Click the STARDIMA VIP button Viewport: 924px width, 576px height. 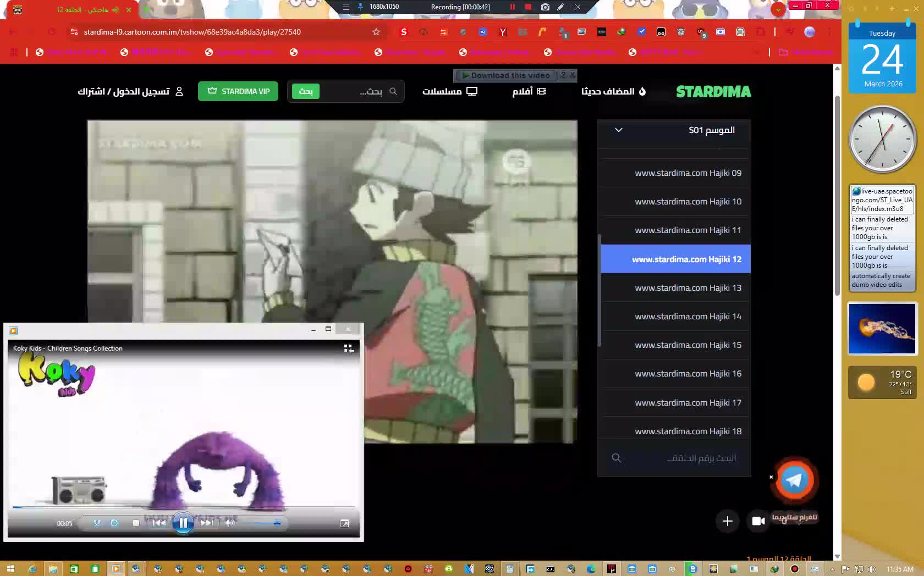click(x=238, y=91)
